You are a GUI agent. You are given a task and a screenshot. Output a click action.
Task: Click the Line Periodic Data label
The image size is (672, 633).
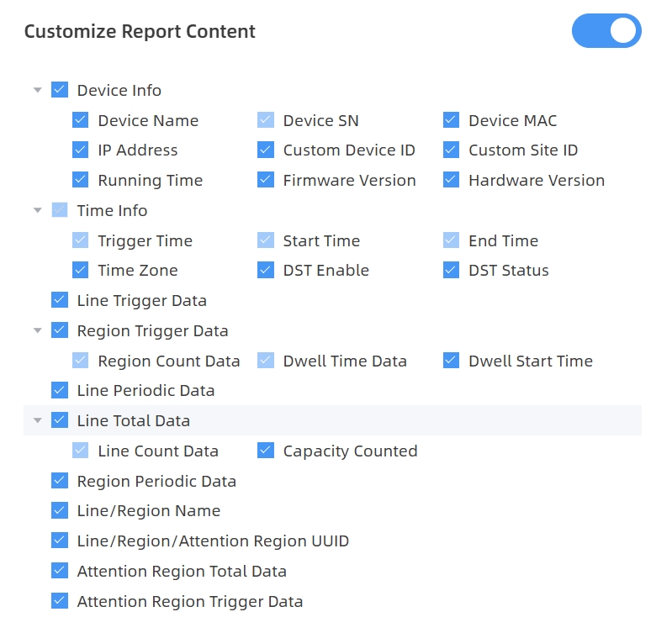pos(146,391)
